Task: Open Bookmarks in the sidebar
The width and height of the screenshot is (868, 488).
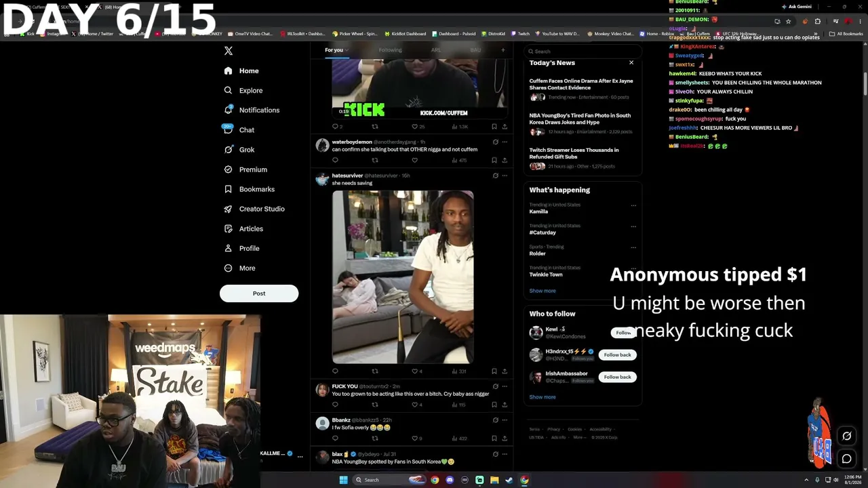Action: click(249, 189)
